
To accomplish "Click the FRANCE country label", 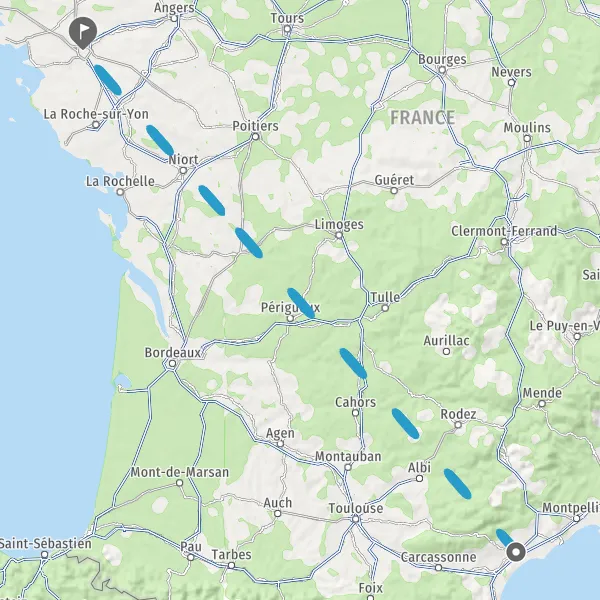I will [422, 117].
